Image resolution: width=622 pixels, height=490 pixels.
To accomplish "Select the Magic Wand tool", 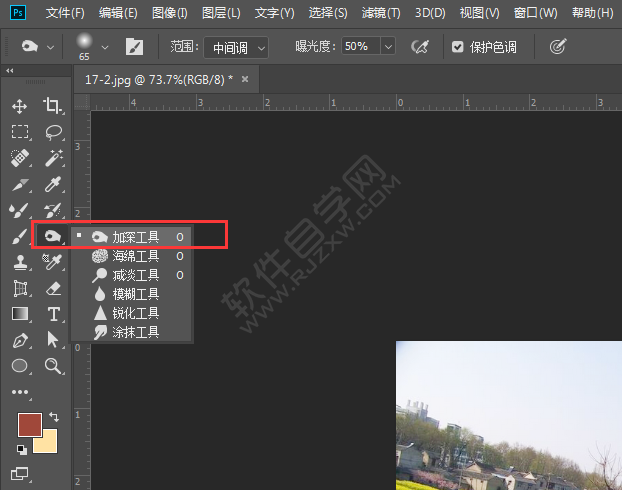I will (x=54, y=158).
